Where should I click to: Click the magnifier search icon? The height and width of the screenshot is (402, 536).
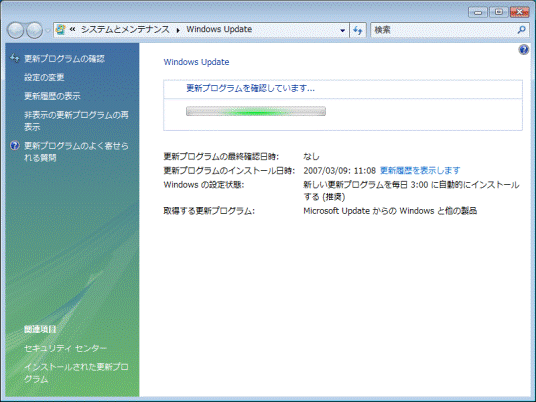(521, 30)
